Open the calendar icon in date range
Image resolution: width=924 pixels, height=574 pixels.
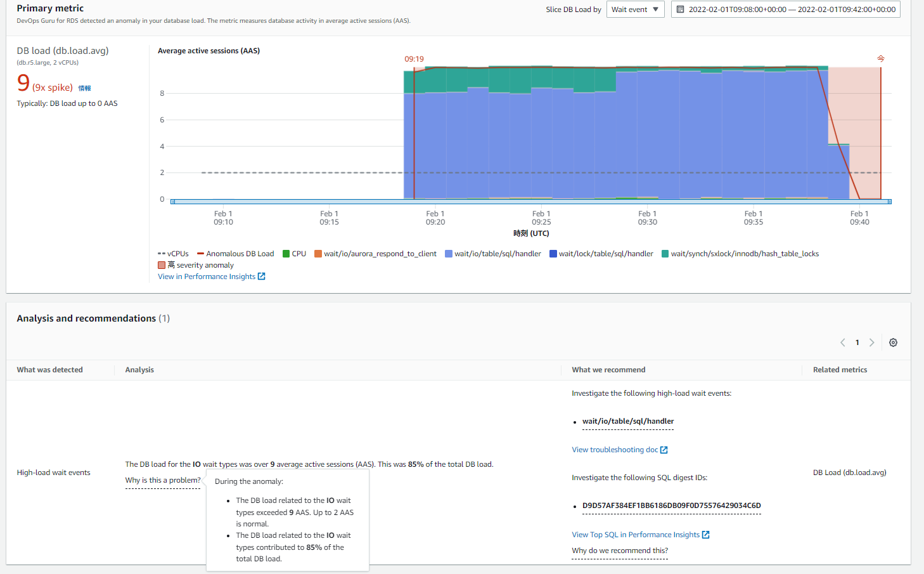[x=680, y=10]
